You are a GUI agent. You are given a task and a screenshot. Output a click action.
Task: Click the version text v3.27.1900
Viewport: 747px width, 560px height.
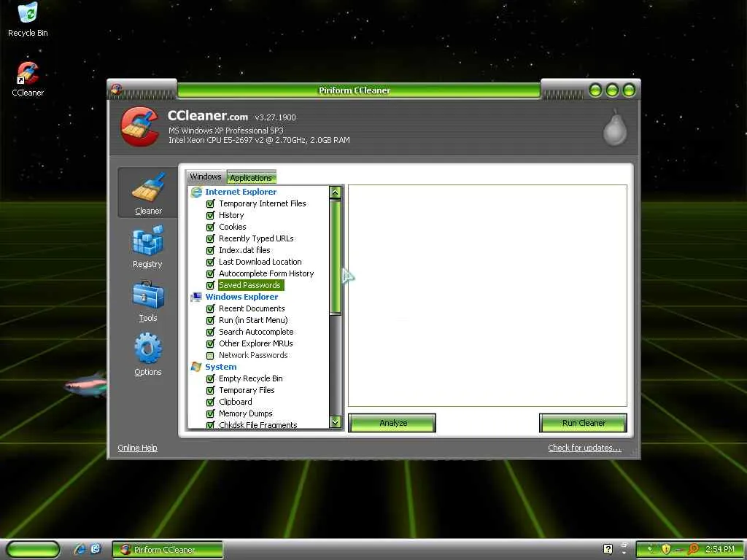[x=275, y=117]
